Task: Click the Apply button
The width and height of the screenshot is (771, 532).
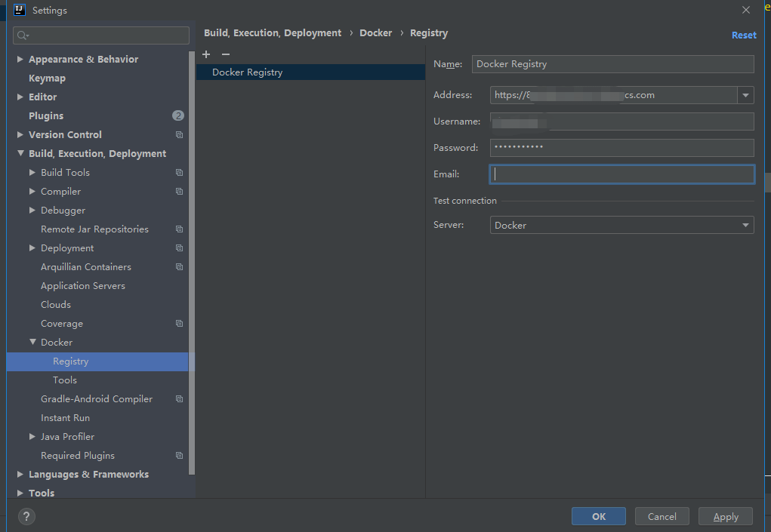Action: (x=725, y=516)
